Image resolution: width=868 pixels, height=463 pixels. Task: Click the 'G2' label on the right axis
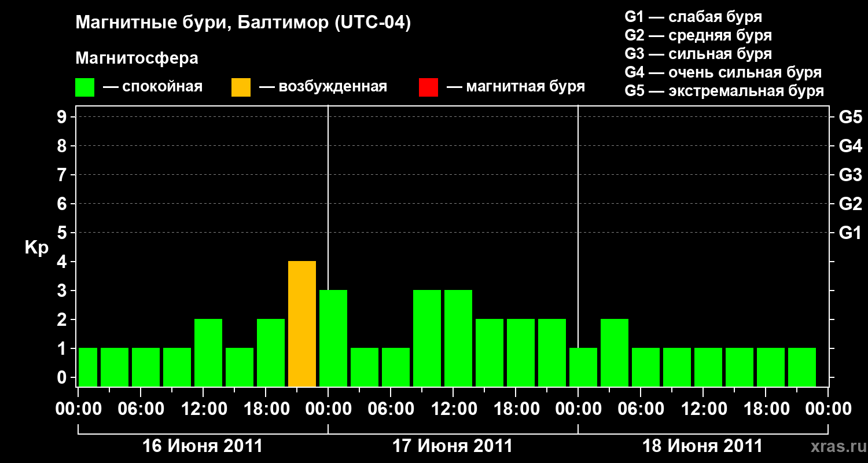tap(850, 204)
